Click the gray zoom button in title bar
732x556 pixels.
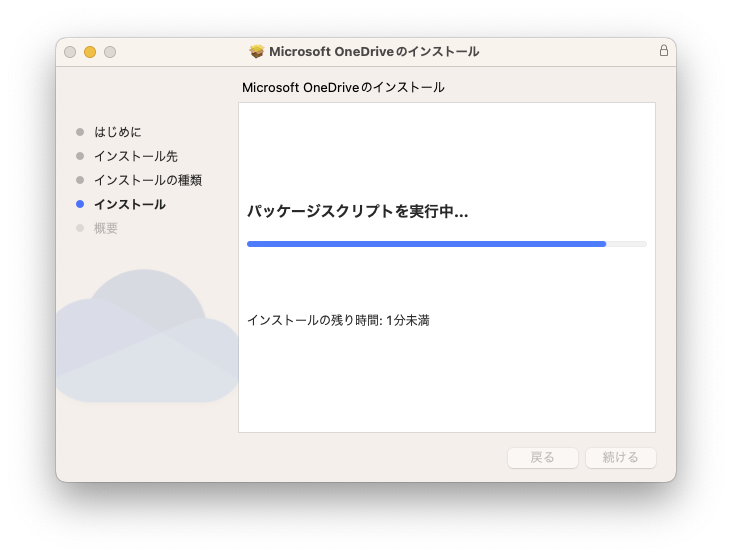click(110, 52)
